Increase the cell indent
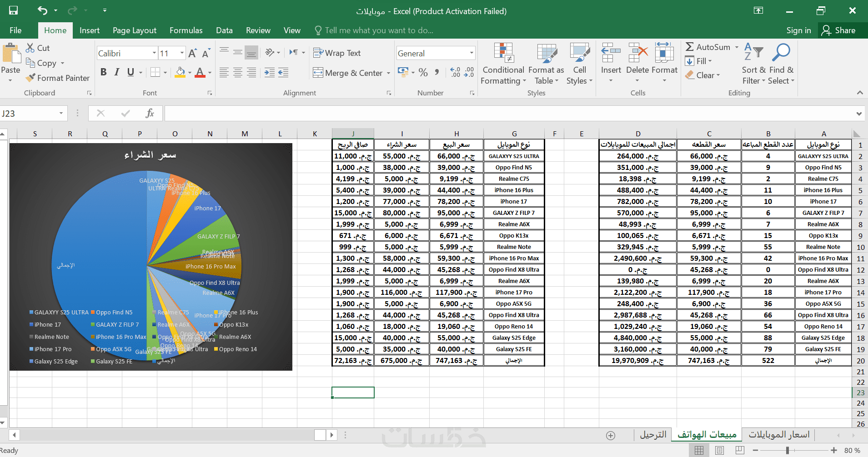The image size is (868, 457). click(x=283, y=73)
